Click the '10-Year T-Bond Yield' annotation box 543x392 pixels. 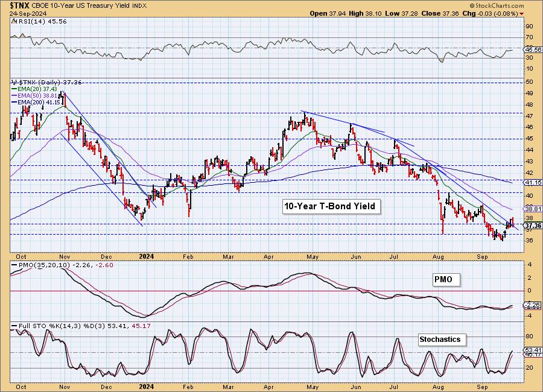(330, 206)
